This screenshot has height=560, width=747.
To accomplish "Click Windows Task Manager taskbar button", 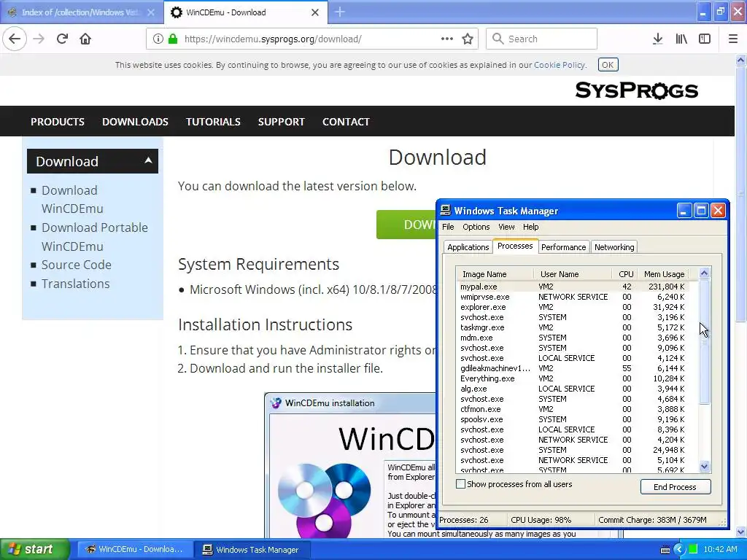I will coord(252,550).
